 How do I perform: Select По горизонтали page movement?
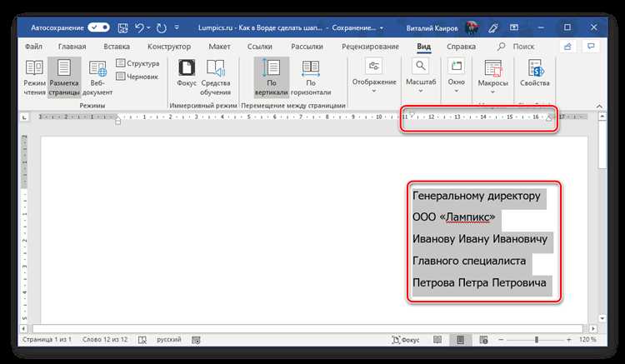coord(311,77)
